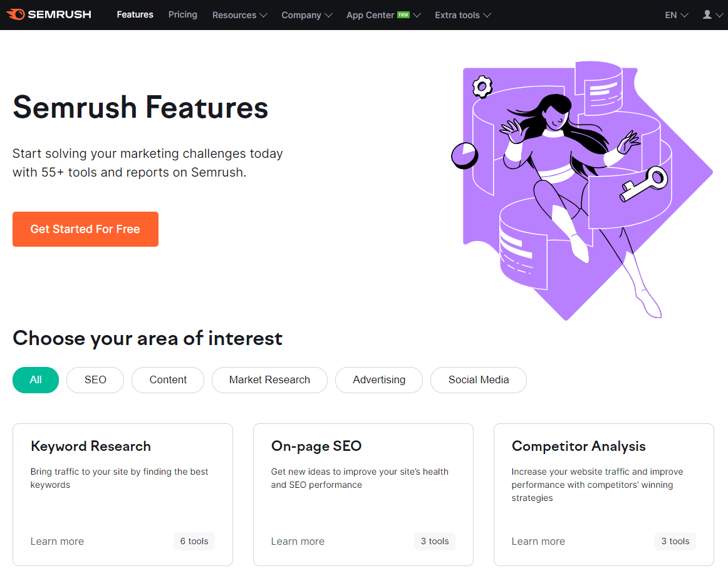Open Learn more for Competitor Analysis
728x578 pixels.
pyautogui.click(x=538, y=541)
